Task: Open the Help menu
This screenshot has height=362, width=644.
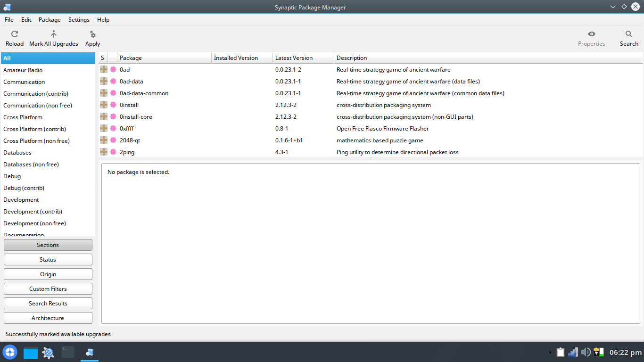Action: (103, 20)
